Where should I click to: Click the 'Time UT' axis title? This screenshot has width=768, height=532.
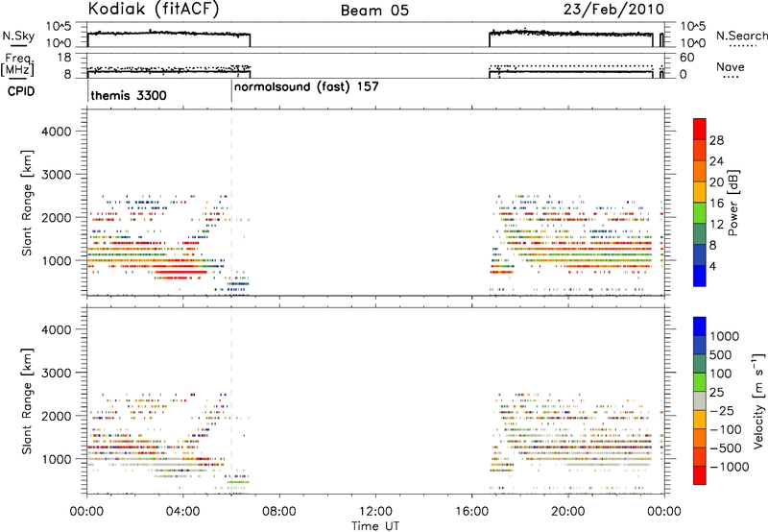tap(375, 526)
